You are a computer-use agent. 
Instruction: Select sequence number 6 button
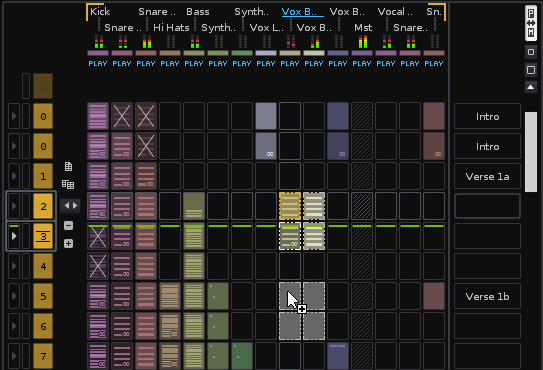coord(43,326)
